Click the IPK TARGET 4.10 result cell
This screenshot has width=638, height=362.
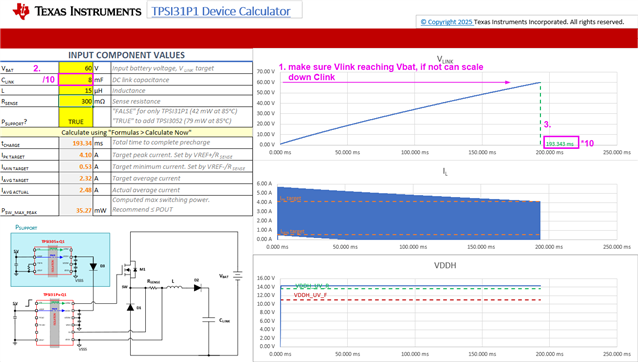pyautogui.click(x=76, y=155)
